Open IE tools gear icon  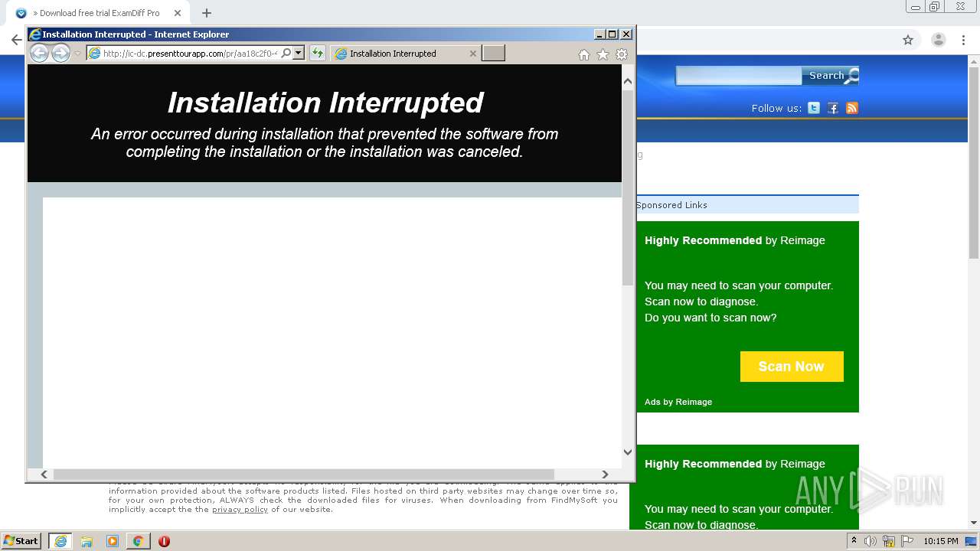pyautogui.click(x=622, y=54)
